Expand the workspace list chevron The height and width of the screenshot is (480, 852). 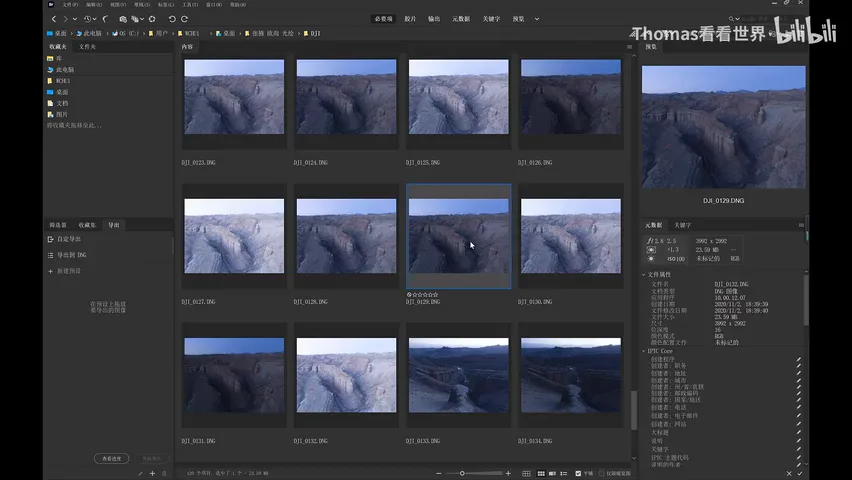point(537,19)
